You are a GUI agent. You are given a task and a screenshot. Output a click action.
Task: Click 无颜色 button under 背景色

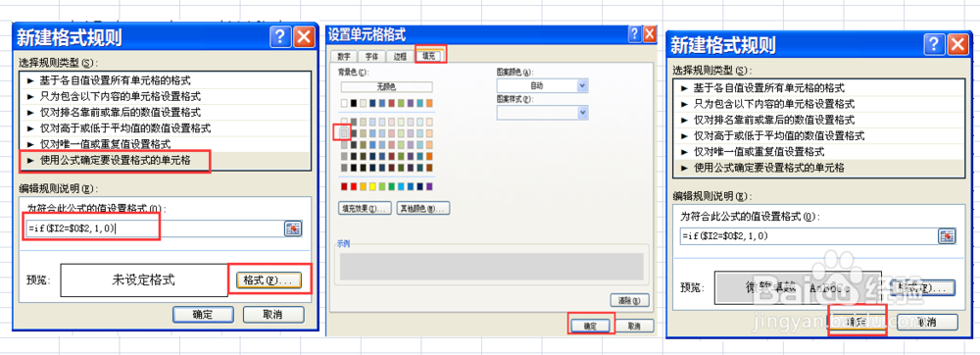386,87
